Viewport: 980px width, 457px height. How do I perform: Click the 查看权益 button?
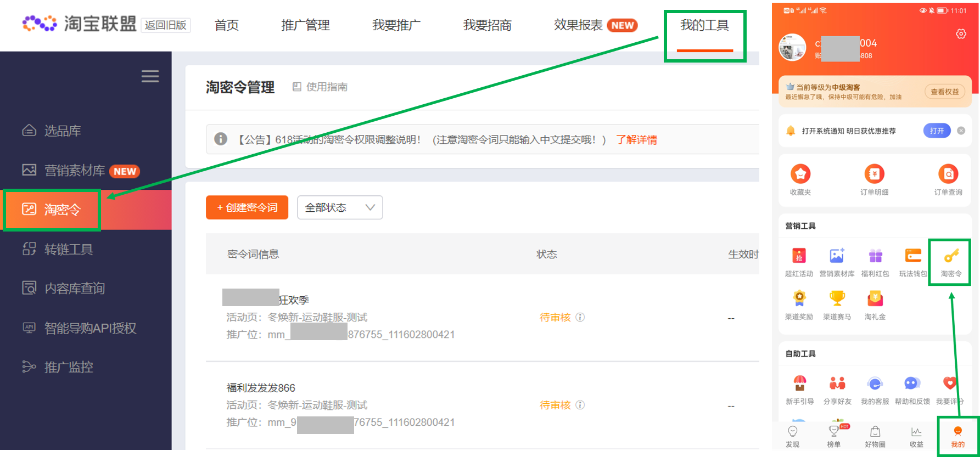click(x=945, y=92)
